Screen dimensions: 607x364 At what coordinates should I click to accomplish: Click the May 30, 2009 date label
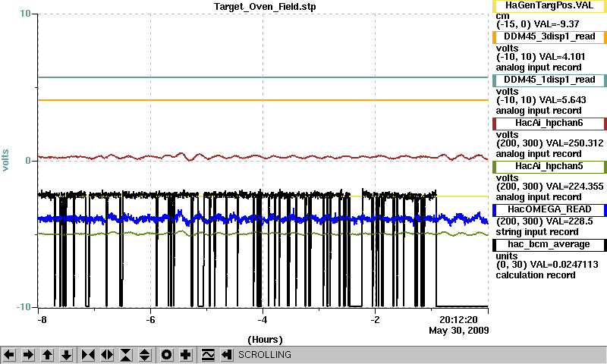click(x=459, y=331)
